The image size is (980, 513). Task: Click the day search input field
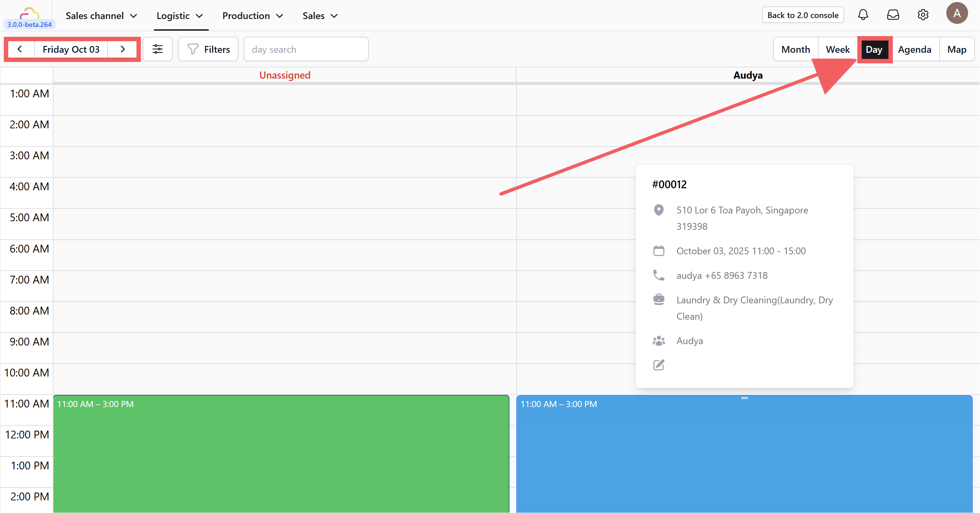tap(306, 49)
